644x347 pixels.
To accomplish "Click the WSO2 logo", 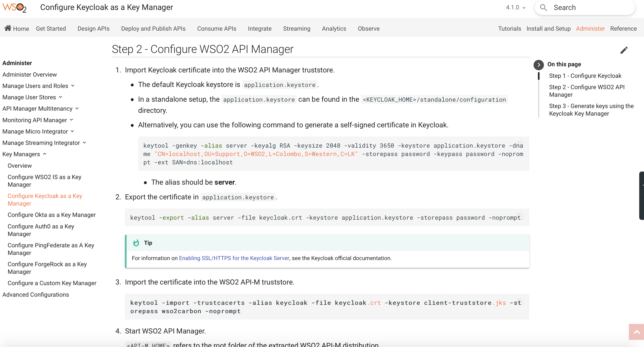I will click(14, 8).
